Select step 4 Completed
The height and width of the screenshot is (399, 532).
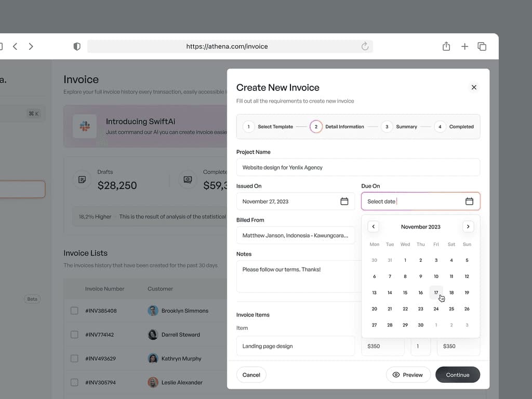pyautogui.click(x=454, y=127)
